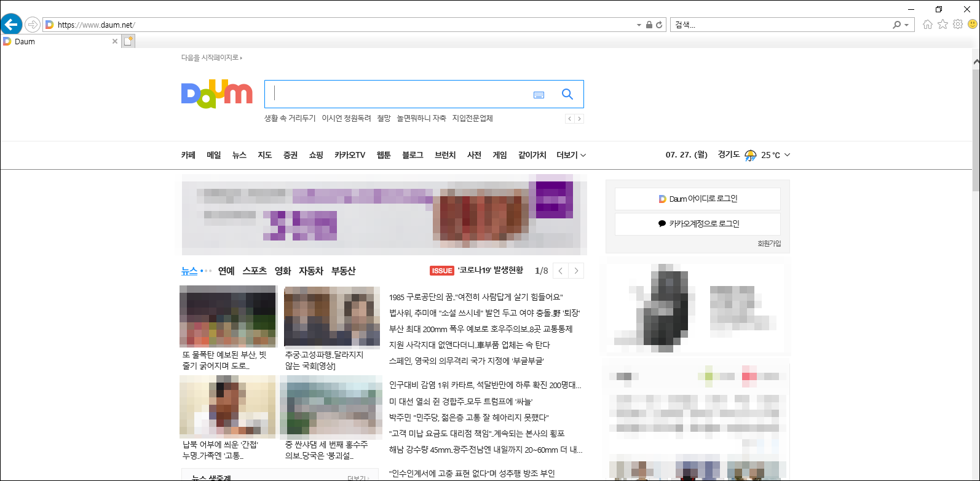Screen dimensions: 980x481
Task: Select the 영화 content tab
Action: (x=283, y=271)
